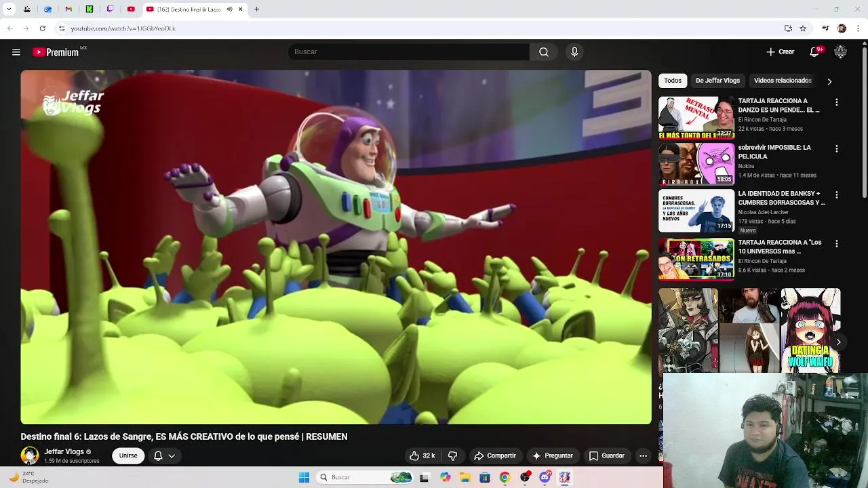
Task: Bookmark this page with star icon
Action: 803,28
